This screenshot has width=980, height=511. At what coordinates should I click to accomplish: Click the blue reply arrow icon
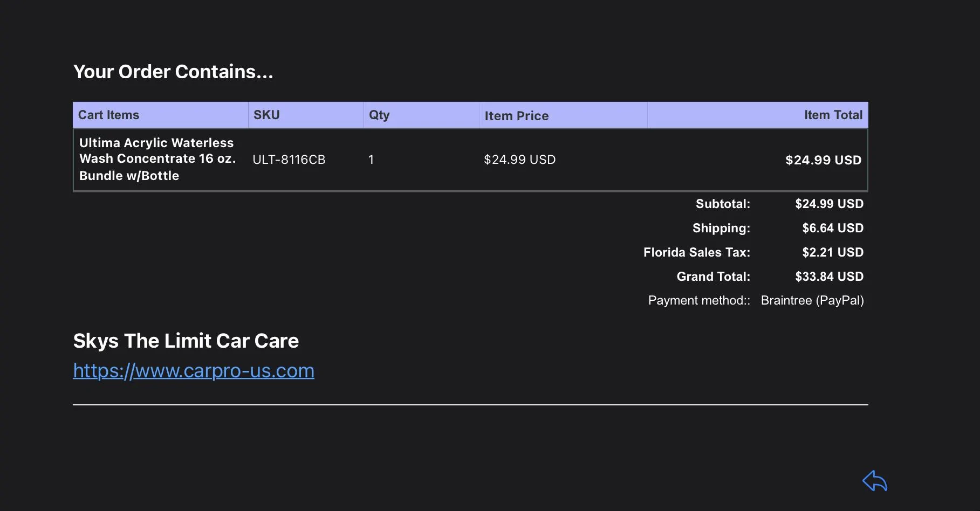click(874, 480)
